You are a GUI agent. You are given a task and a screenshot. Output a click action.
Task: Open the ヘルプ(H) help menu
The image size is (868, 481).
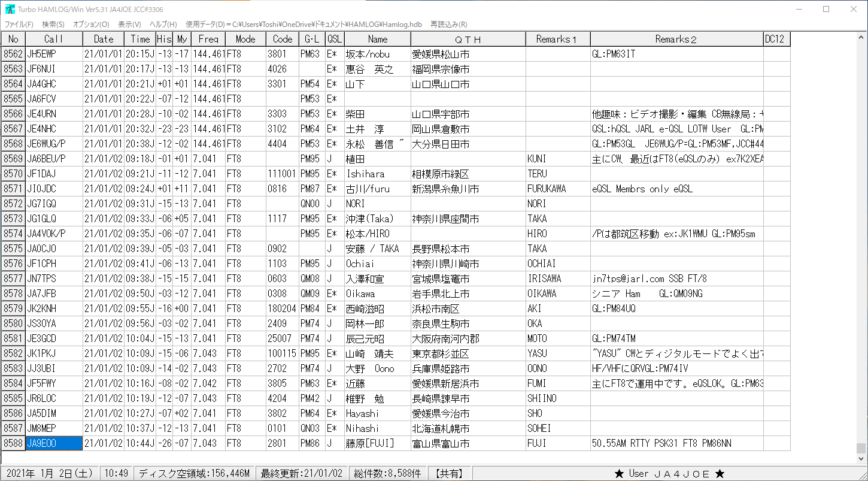[x=163, y=25]
